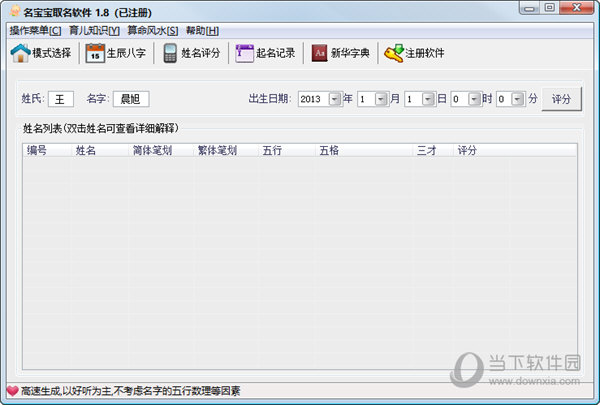Sort by the 姓名 column header
This screenshot has height=405, width=600.
point(99,150)
